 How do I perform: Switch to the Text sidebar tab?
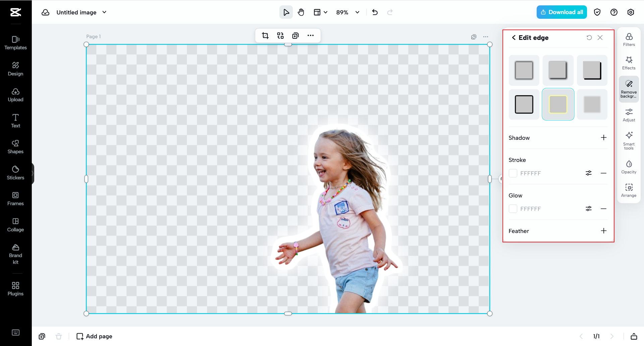coord(15,121)
